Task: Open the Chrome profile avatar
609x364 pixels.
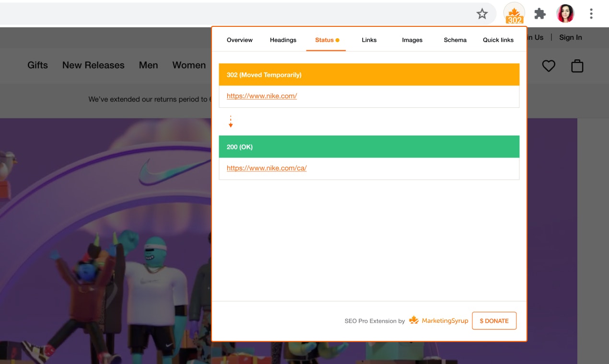Action: point(565,13)
